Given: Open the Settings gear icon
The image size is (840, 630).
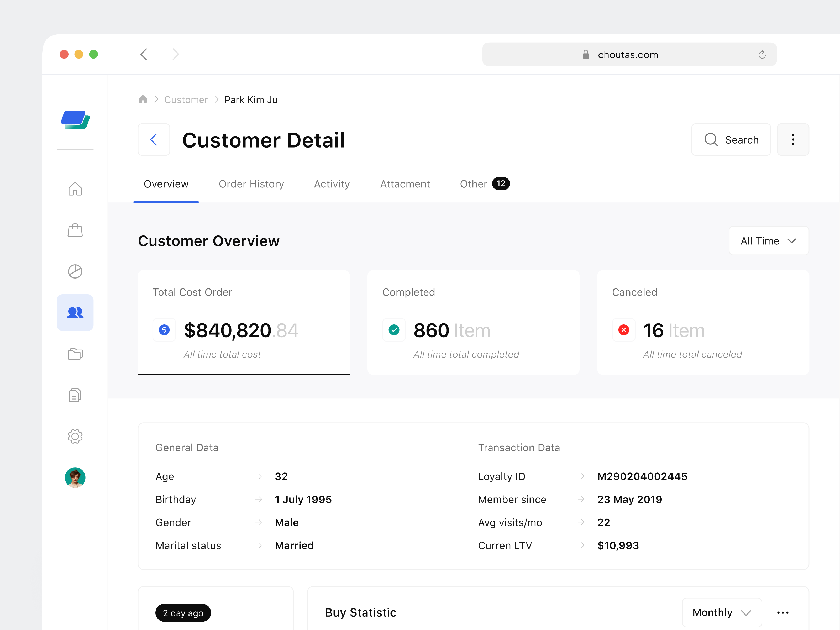Looking at the screenshot, I should point(75,436).
